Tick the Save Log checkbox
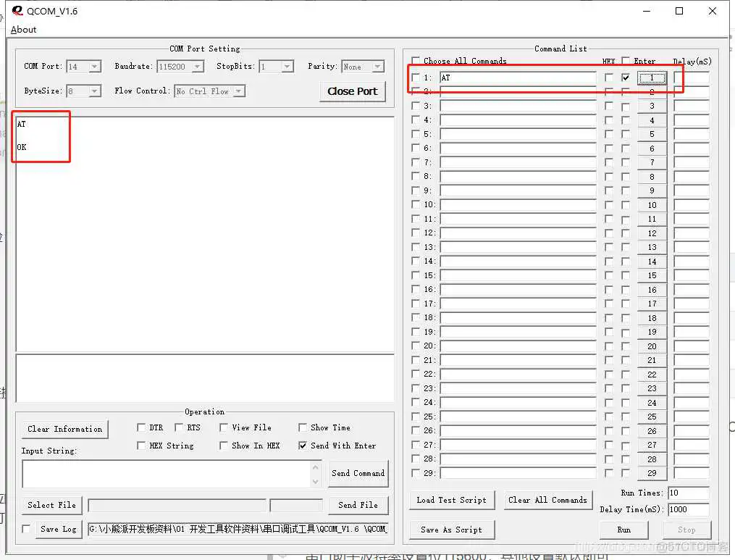735x560 pixels. (x=27, y=529)
